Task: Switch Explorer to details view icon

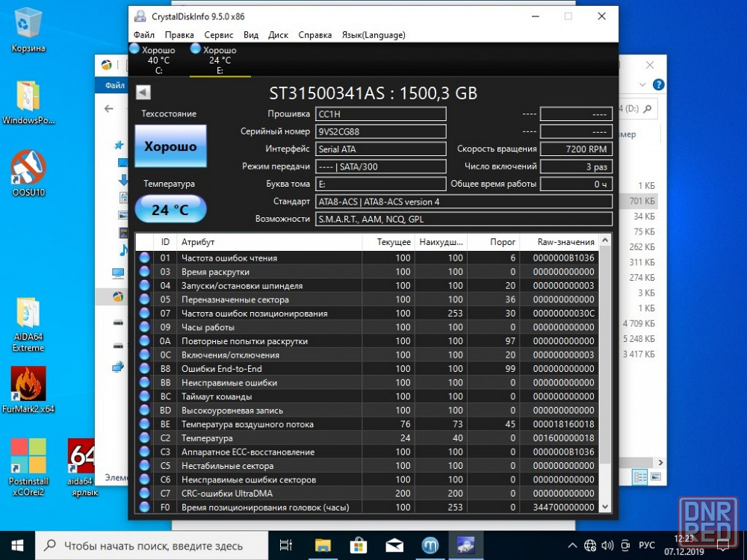Action: (641, 476)
